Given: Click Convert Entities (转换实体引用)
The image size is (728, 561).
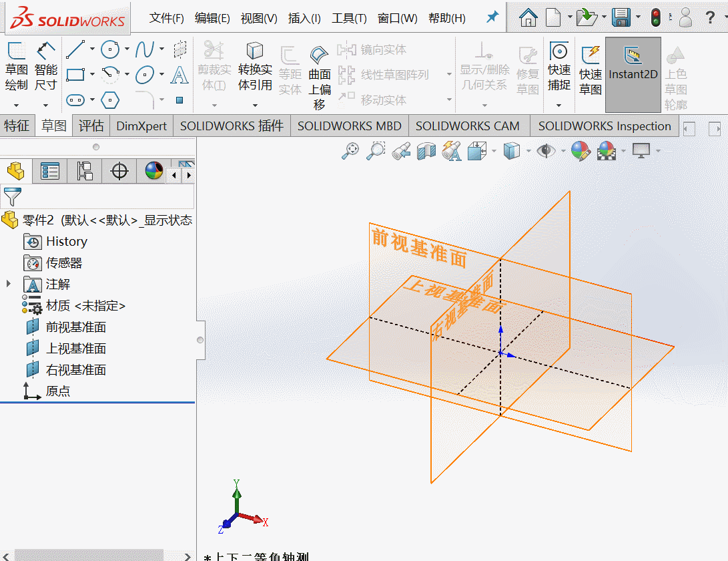Looking at the screenshot, I should coord(255,67).
